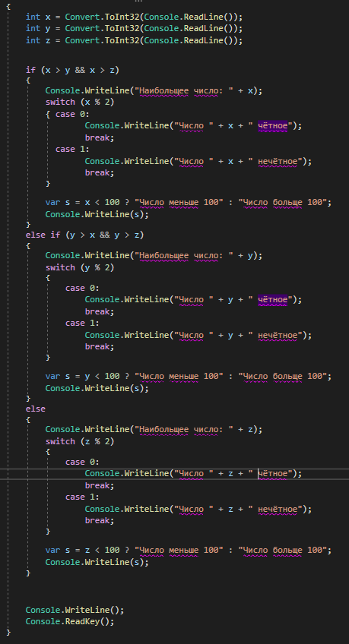
Task: Click the 'var s = z < 100' line
Action: click(x=189, y=550)
